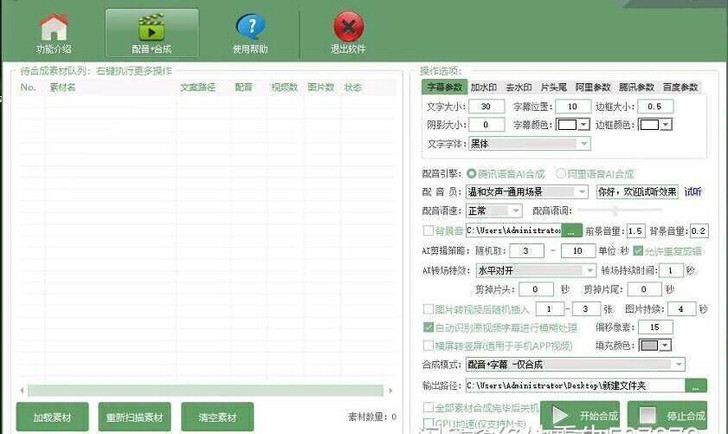Click the 剪掉片尾 seconds field
The width and height of the screenshot is (728, 434).
[644, 289]
